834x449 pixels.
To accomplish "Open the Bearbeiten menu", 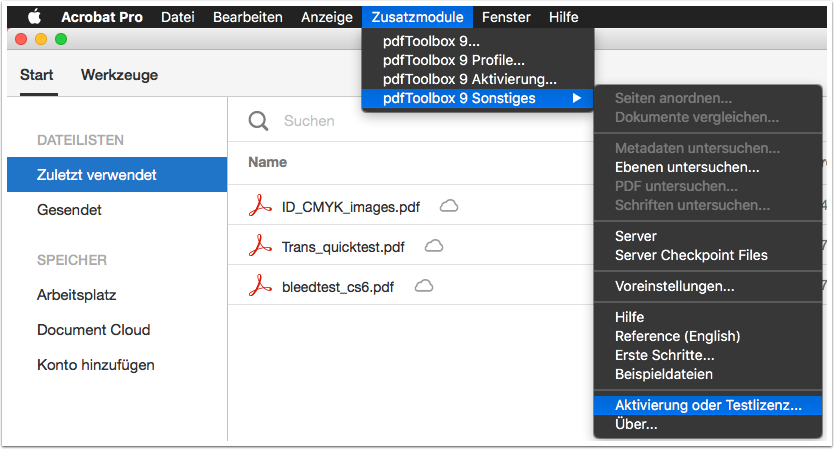I will click(x=248, y=17).
